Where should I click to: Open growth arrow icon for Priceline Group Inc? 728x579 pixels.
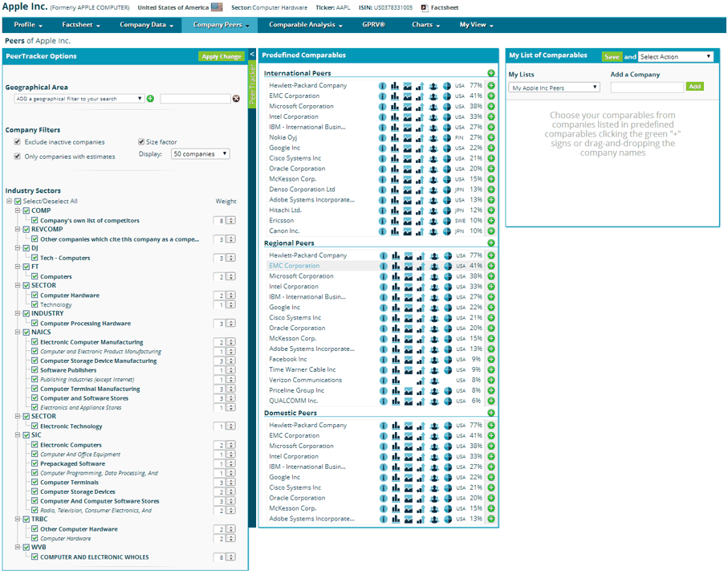[421, 391]
